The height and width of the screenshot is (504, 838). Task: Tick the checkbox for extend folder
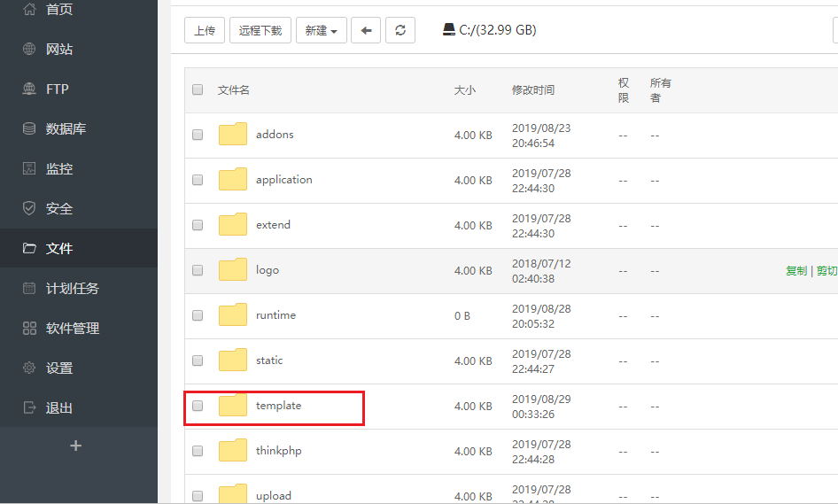point(198,225)
